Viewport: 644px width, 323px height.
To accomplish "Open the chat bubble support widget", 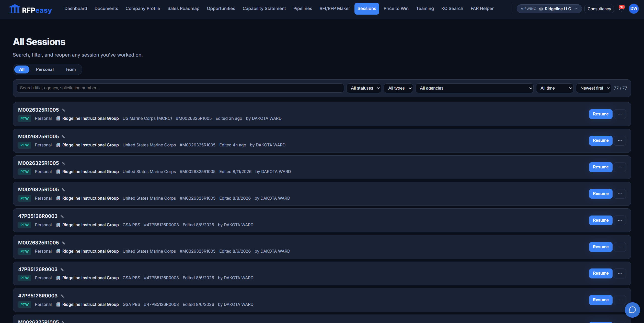I will 632,310.
